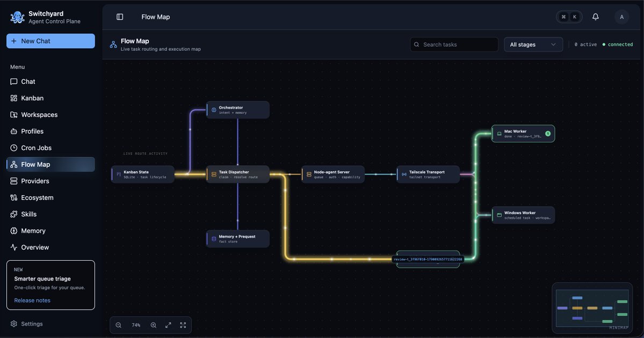Click the review task label on the route
Viewport: 644px width, 338px height.
coord(428,259)
